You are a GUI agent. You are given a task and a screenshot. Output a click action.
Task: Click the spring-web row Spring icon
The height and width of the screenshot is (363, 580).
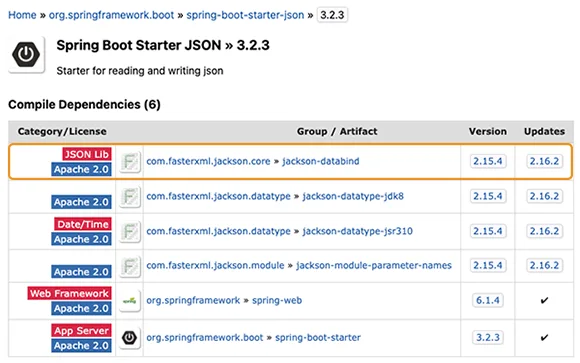[130, 300]
